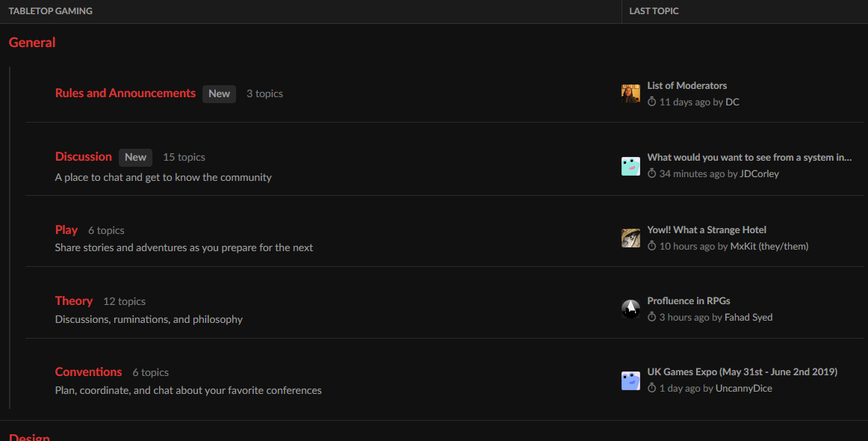Open DC's avatar beside List of Moderators
This screenshot has width=868, height=441.
(630, 93)
